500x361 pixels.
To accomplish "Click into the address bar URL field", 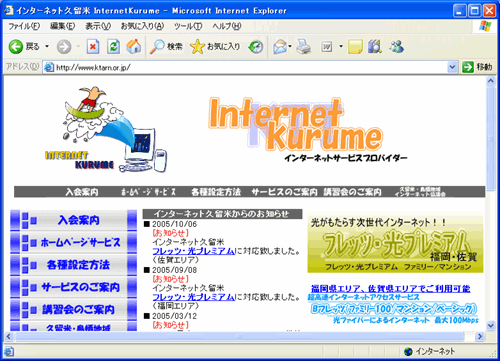I will point(245,67).
